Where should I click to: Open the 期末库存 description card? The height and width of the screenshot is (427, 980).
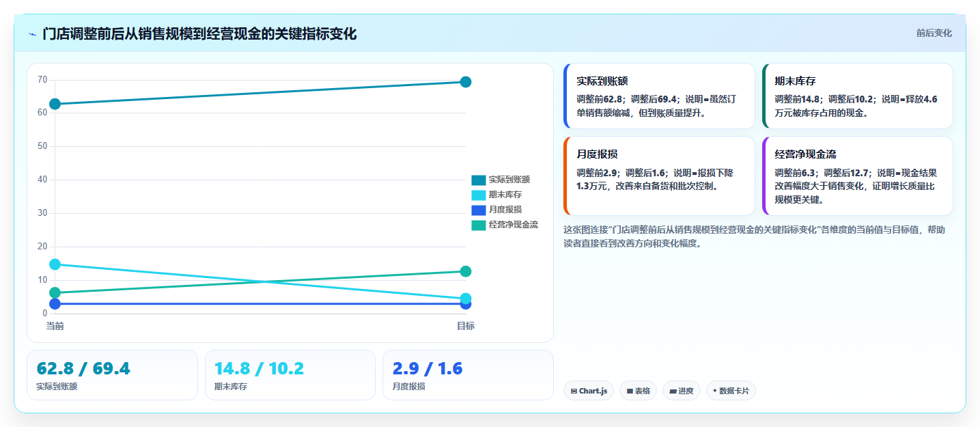857,96
